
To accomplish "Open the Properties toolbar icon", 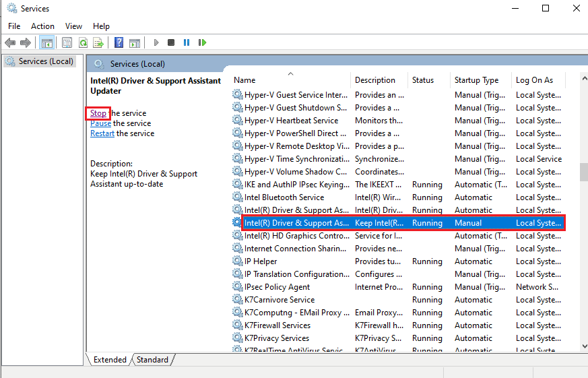I will coord(67,42).
